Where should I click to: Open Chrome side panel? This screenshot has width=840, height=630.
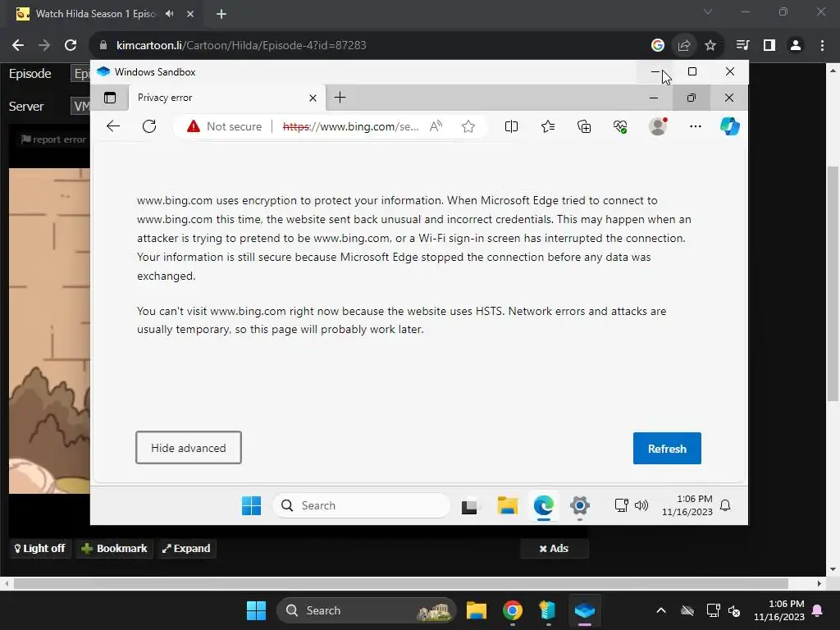point(769,46)
